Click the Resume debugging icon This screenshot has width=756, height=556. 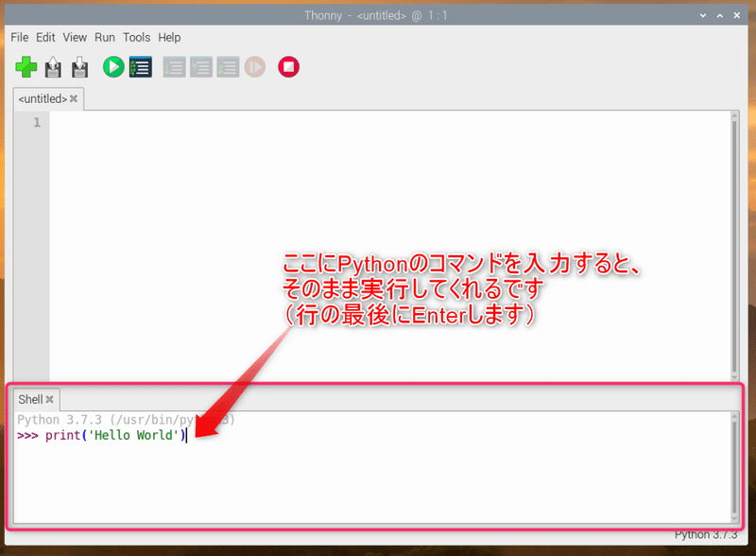coord(255,67)
